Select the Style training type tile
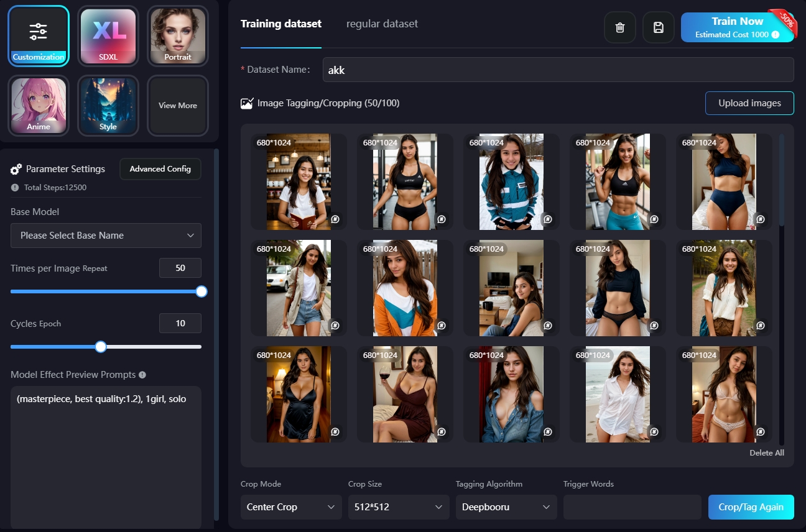Screen dimensions: 806x532 [108, 106]
